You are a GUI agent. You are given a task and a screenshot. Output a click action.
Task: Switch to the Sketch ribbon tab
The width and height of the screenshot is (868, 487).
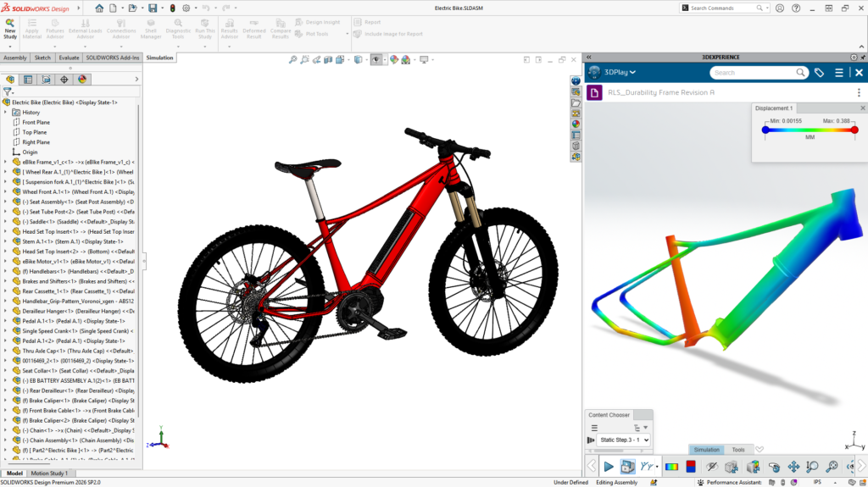42,58
